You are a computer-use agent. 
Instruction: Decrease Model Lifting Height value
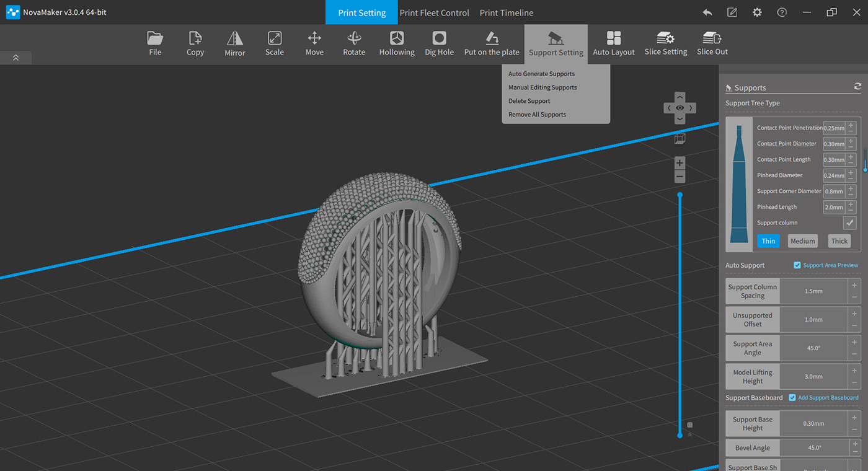pyautogui.click(x=854, y=383)
